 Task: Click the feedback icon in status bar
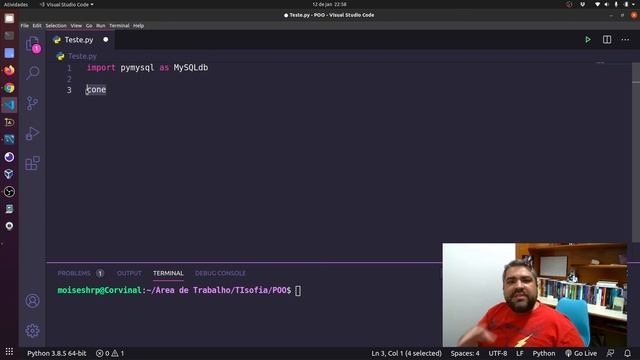(610, 353)
